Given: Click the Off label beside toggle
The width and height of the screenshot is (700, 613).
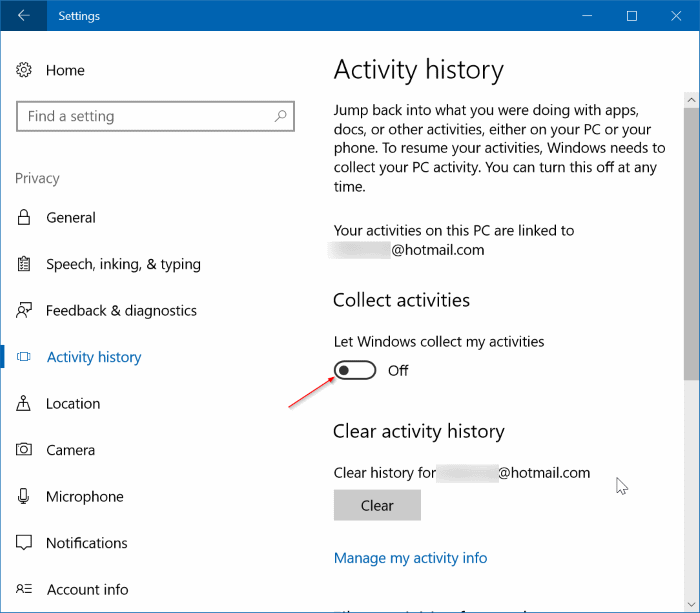Looking at the screenshot, I should tap(398, 371).
